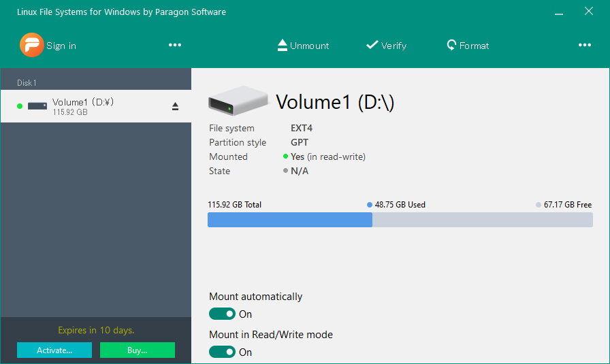Click the gray free-space bar segment
The width and height of the screenshot is (610, 364).
483,220
